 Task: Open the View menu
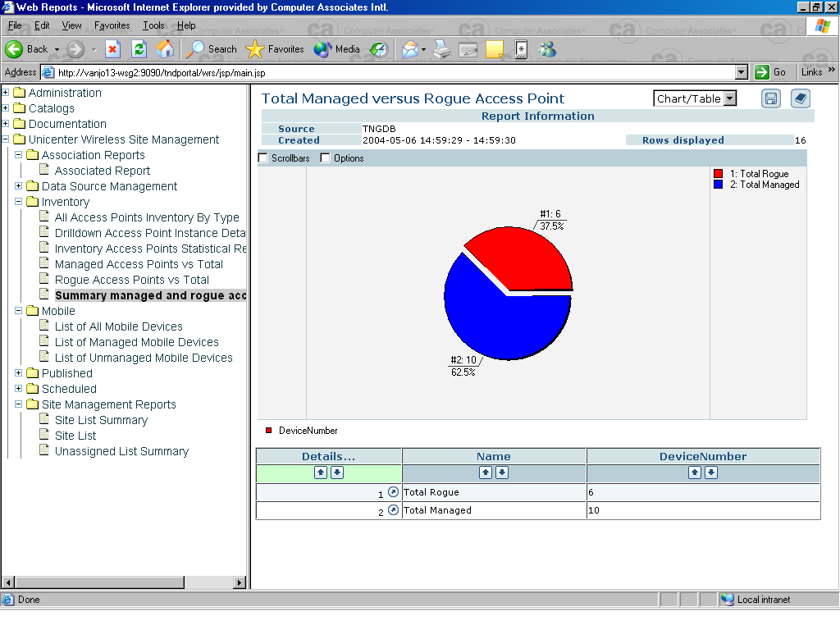click(x=72, y=25)
